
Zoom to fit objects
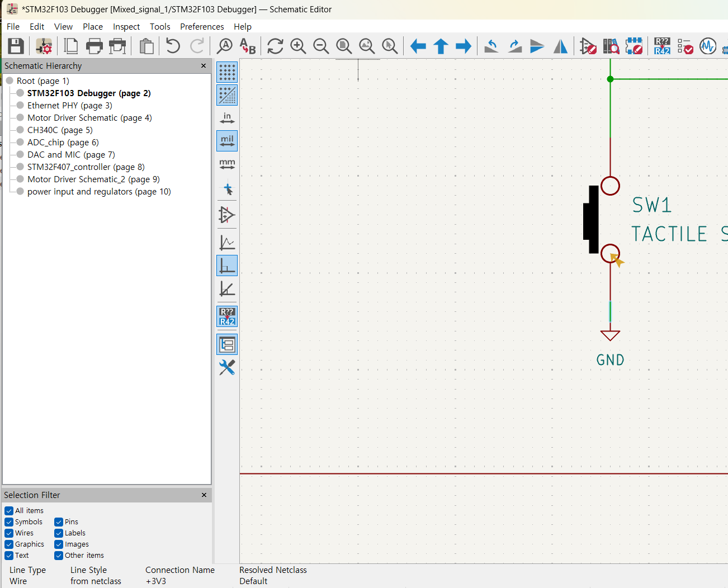(x=367, y=46)
